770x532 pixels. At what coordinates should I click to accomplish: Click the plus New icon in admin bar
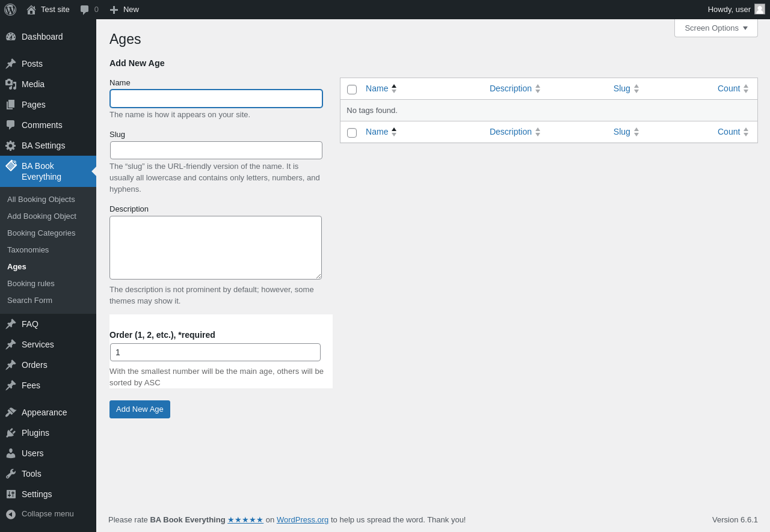point(114,10)
